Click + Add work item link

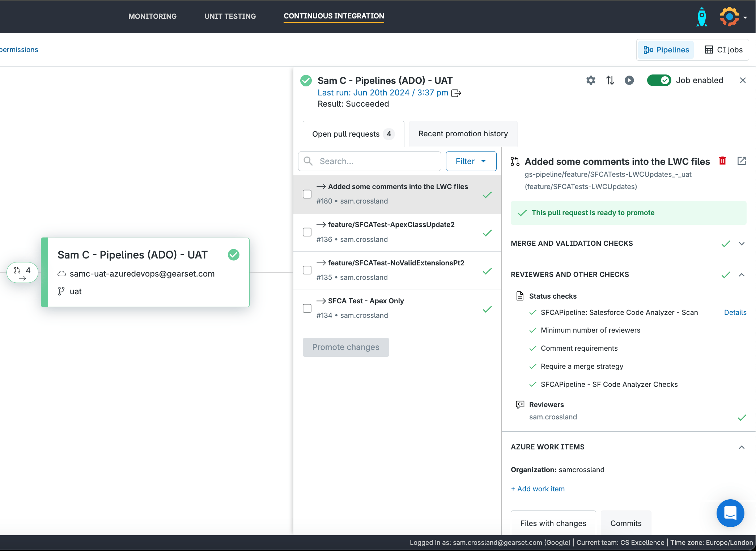(x=538, y=489)
